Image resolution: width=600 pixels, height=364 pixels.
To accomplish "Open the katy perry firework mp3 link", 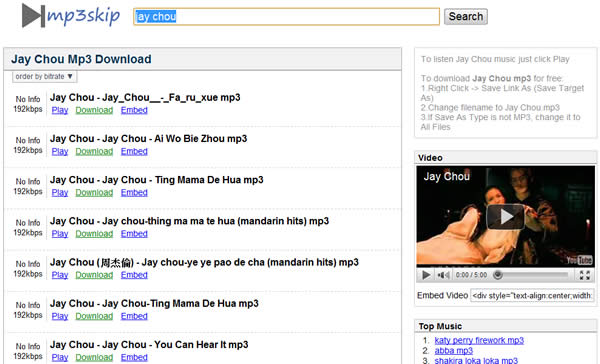I will (479, 340).
